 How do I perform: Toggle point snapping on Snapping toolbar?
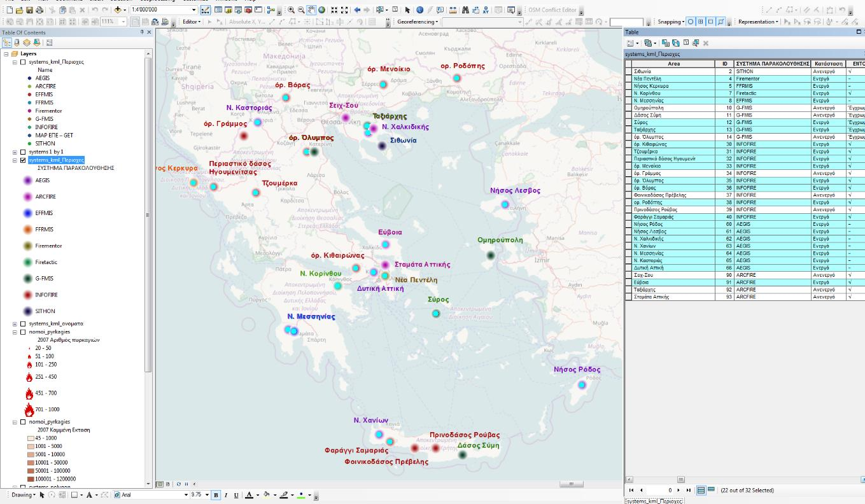click(691, 22)
